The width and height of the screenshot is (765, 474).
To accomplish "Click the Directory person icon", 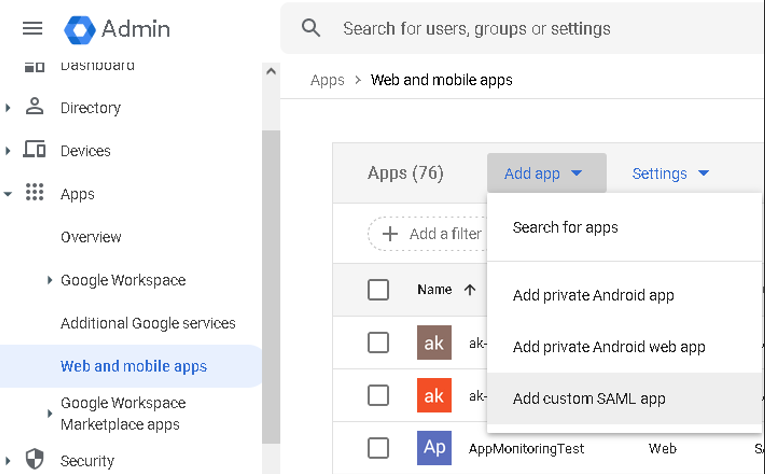I will [35, 107].
